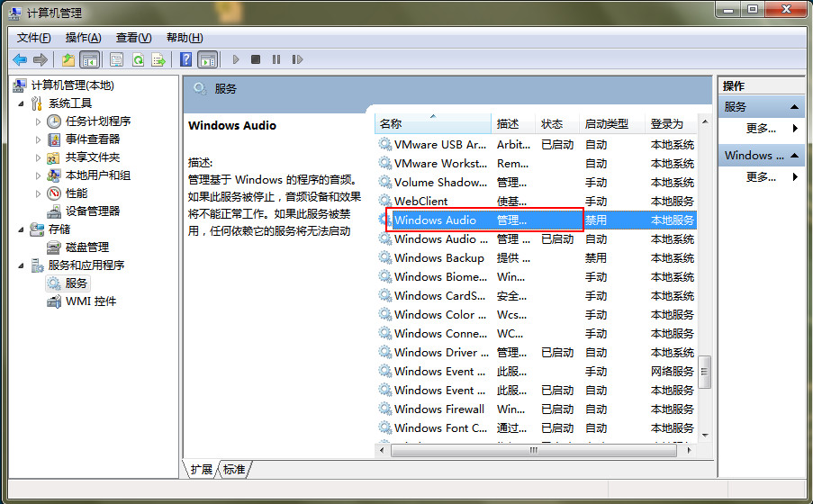Image resolution: width=813 pixels, height=504 pixels.
Task: Select the 事件查看器 tree node
Action: (93, 139)
